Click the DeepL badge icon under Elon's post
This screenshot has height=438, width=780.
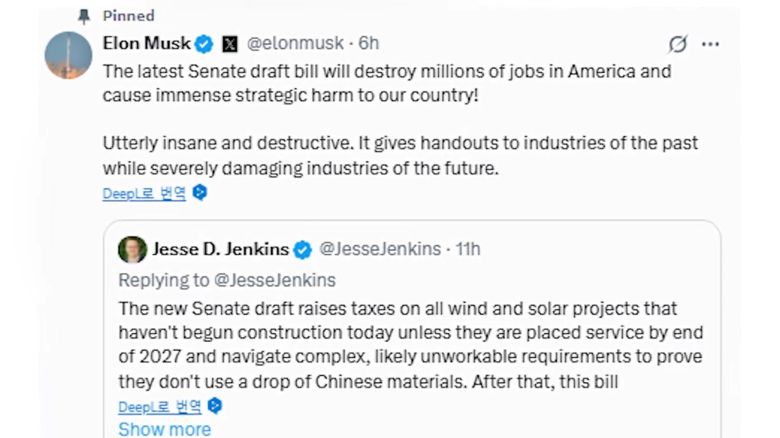[x=200, y=193]
